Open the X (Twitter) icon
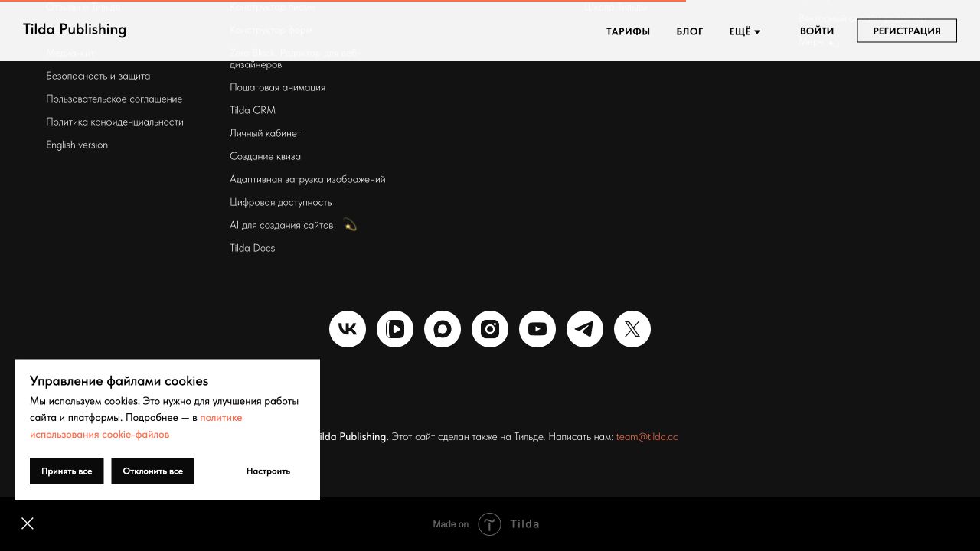This screenshot has width=980, height=551. [632, 329]
